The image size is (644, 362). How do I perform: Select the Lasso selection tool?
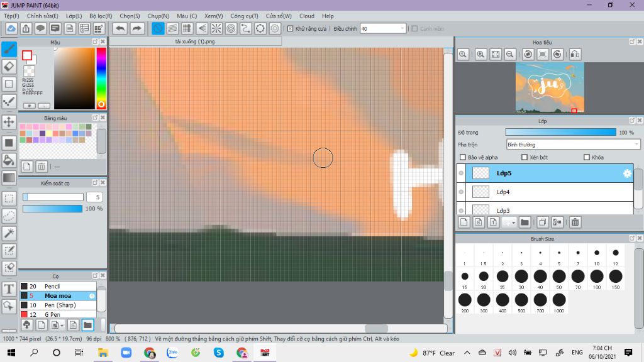pyautogui.click(x=9, y=216)
